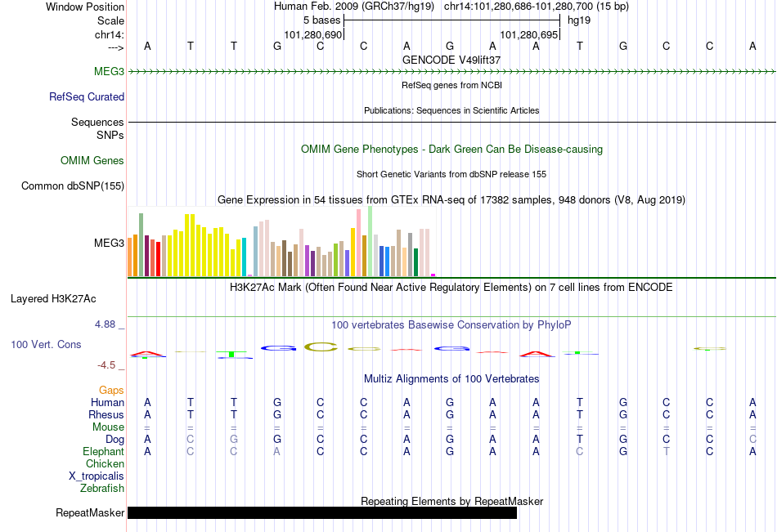
Task: Click H3K27Ac Mark track title
Action: [x=451, y=288]
